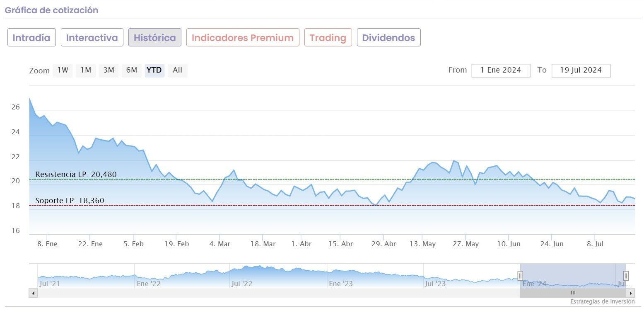The height and width of the screenshot is (313, 644).
Task: Switch to the Intradía tab
Action: coord(31,38)
